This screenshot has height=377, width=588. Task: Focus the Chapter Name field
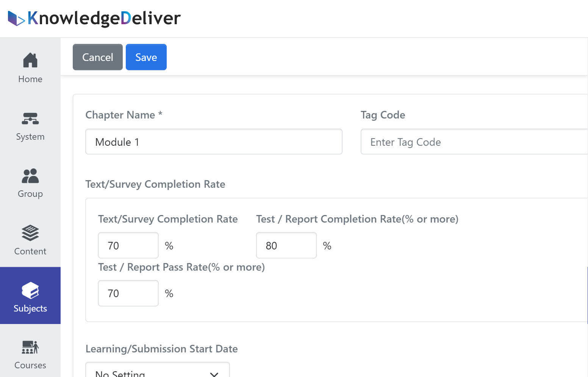[214, 142]
